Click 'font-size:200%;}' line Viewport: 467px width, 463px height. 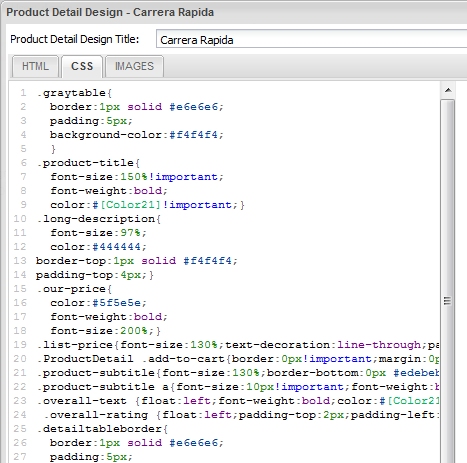point(105,331)
